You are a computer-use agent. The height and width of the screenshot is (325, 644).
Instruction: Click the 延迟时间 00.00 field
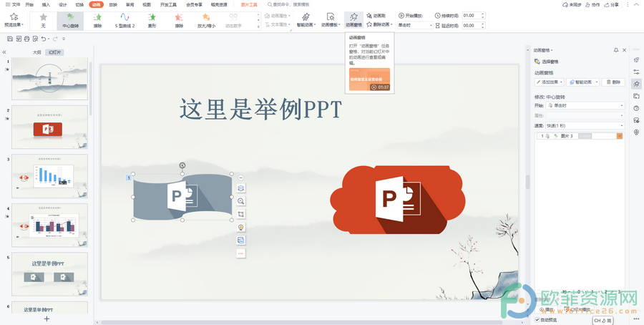tap(471, 26)
